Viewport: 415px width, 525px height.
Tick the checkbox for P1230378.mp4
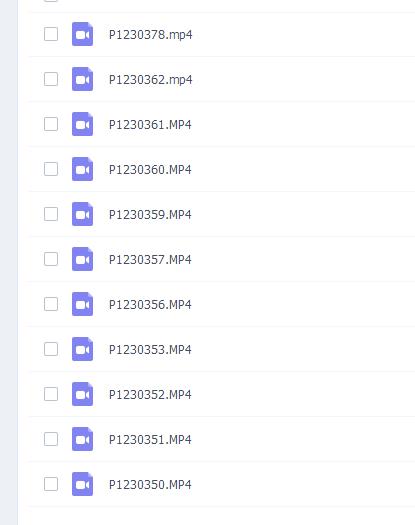[51, 34]
